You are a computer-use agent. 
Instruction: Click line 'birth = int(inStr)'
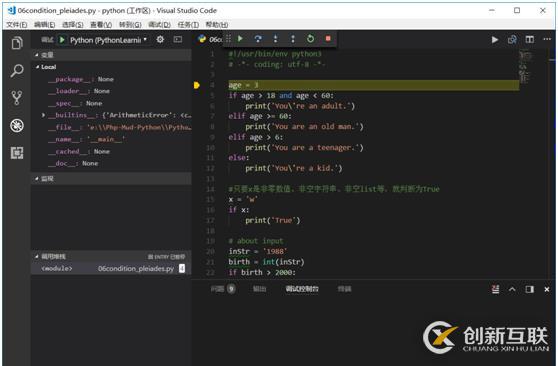(266, 262)
